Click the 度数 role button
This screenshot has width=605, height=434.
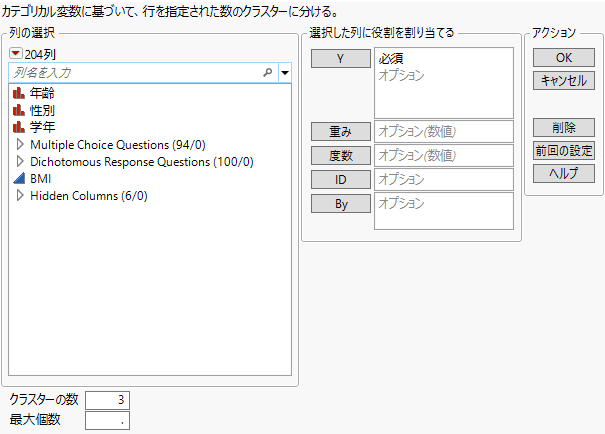click(341, 155)
